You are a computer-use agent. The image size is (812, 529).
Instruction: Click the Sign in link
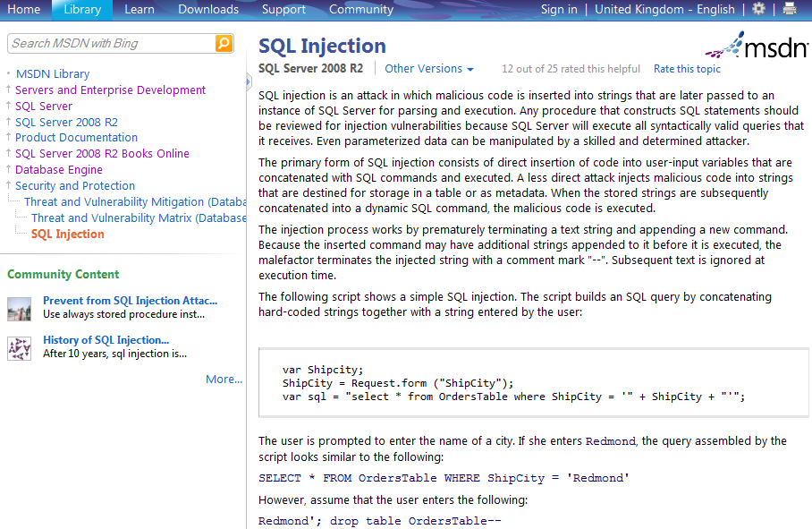pyautogui.click(x=559, y=9)
